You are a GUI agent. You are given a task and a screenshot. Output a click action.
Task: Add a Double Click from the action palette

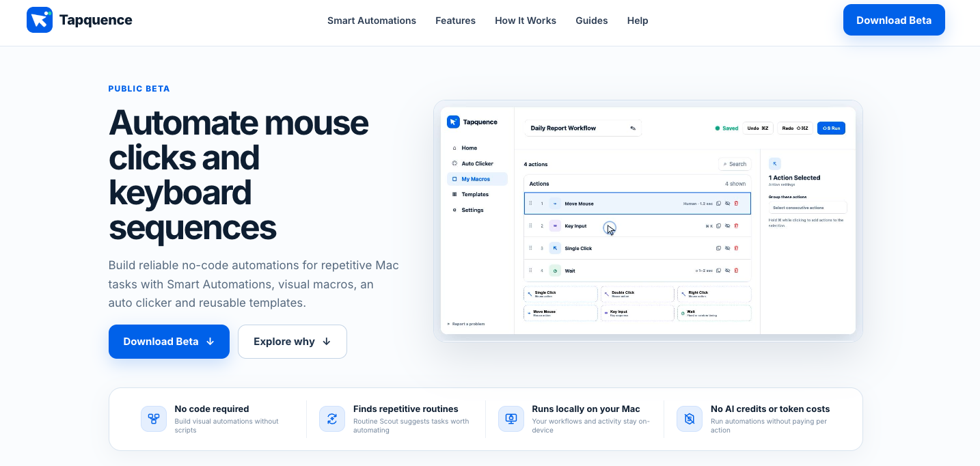pyautogui.click(x=638, y=294)
